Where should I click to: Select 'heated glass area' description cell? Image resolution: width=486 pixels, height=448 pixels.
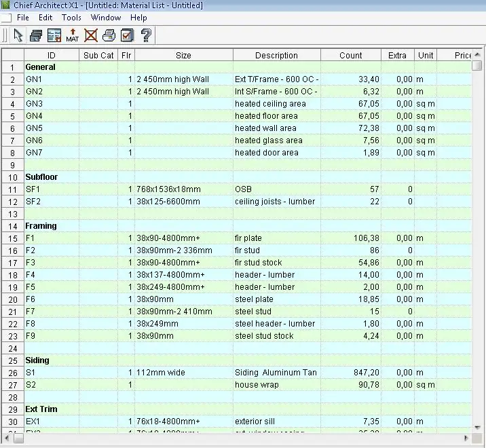pos(276,141)
